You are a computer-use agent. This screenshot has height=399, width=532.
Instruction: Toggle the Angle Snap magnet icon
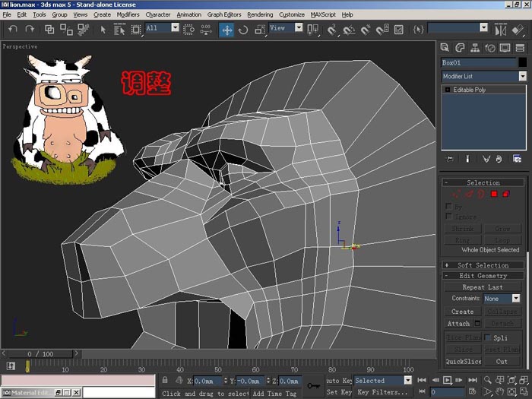coord(349,30)
